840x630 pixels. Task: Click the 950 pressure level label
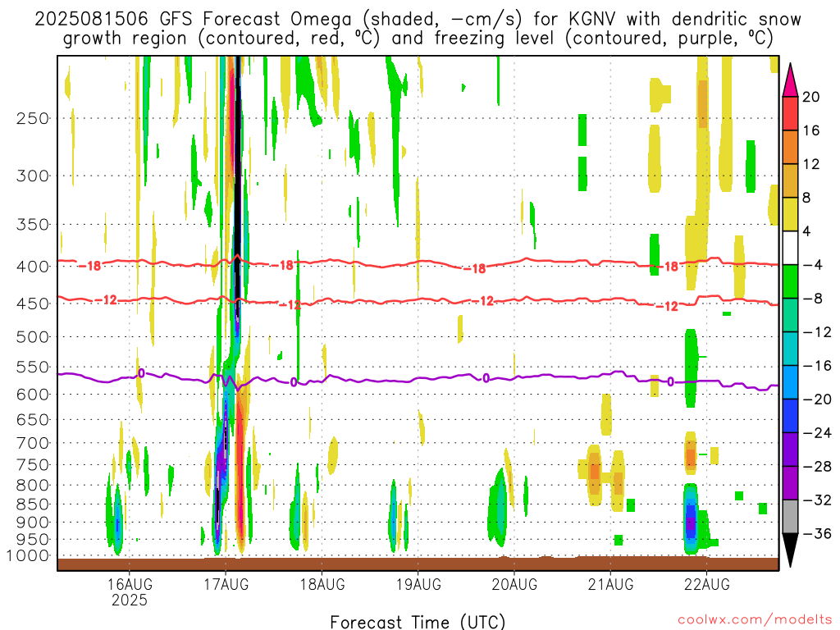(x=33, y=540)
